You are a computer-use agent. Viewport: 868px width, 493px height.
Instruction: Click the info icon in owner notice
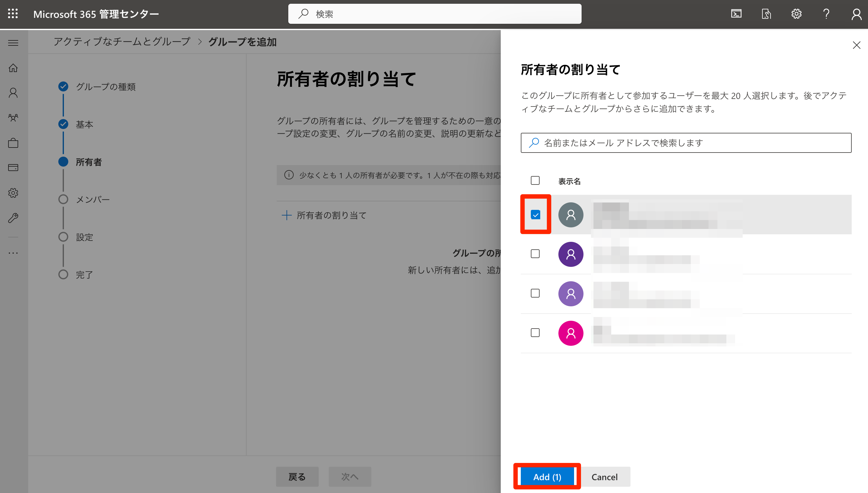click(289, 175)
